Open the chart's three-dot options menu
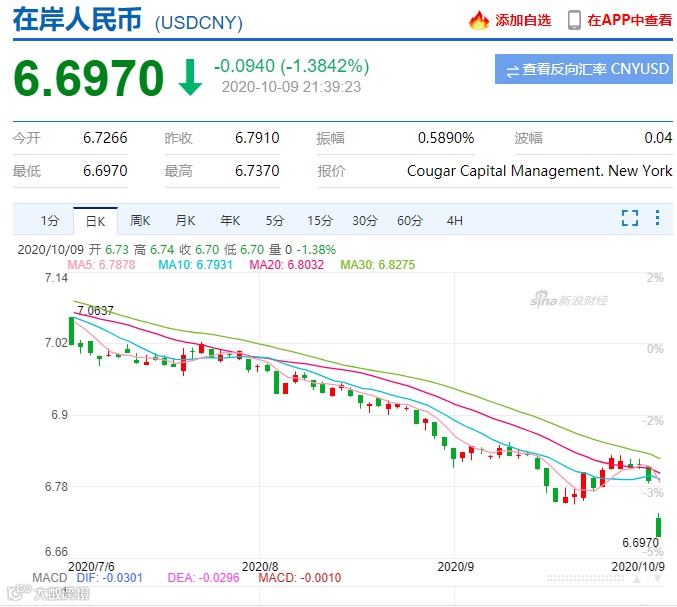Image resolution: width=677 pixels, height=607 pixels. (657, 218)
